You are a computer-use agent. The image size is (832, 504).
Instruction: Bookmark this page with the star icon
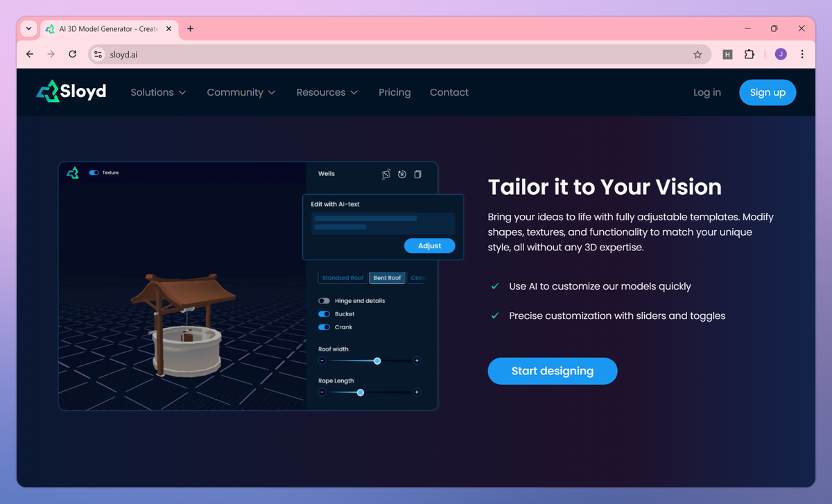click(x=697, y=54)
